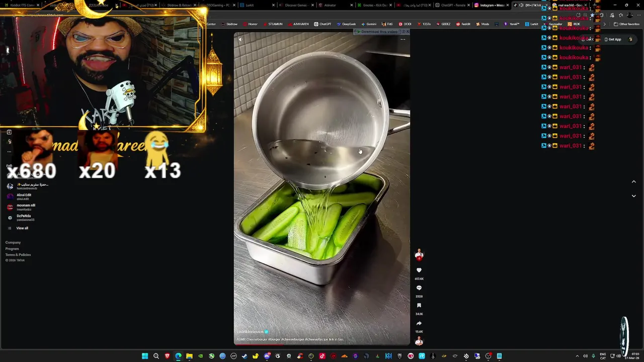The image size is (644, 362).
Task: Switch to Emotes - Kick Dashboard tab
Action: 375,5
